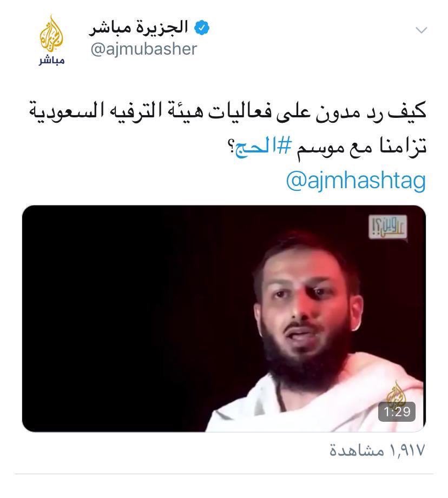Click the 1:29 video duration badge

pyautogui.click(x=397, y=411)
